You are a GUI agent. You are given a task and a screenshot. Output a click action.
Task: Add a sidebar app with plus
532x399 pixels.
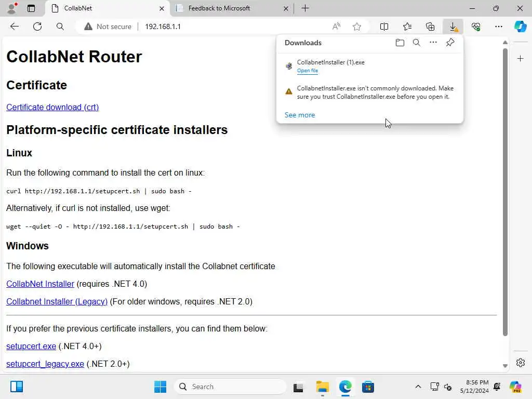(x=520, y=59)
